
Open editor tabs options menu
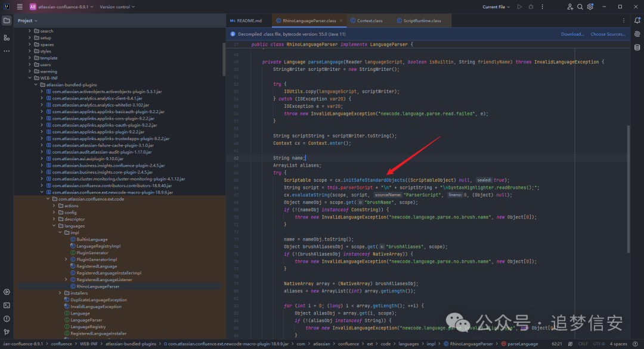click(x=624, y=20)
